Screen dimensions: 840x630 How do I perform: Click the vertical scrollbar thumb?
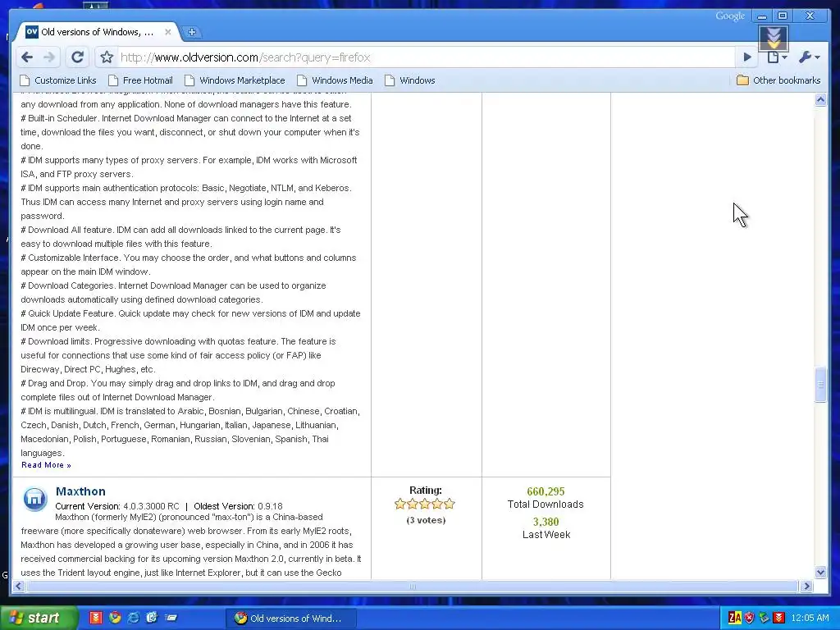click(820, 384)
